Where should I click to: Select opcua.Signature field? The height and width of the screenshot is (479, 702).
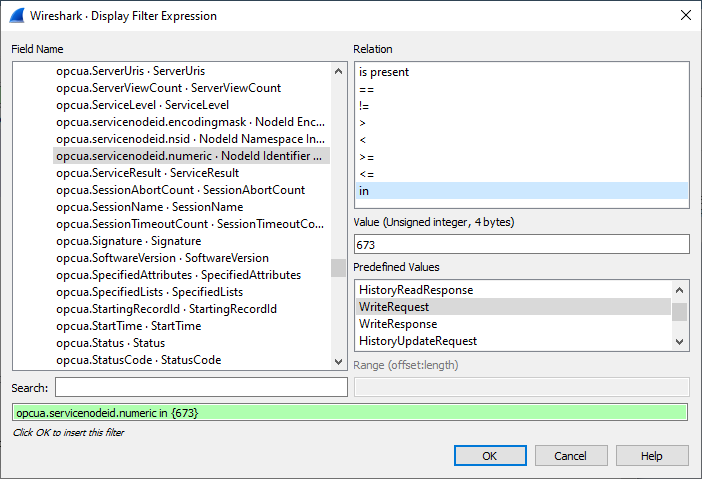pyautogui.click(x=191, y=241)
